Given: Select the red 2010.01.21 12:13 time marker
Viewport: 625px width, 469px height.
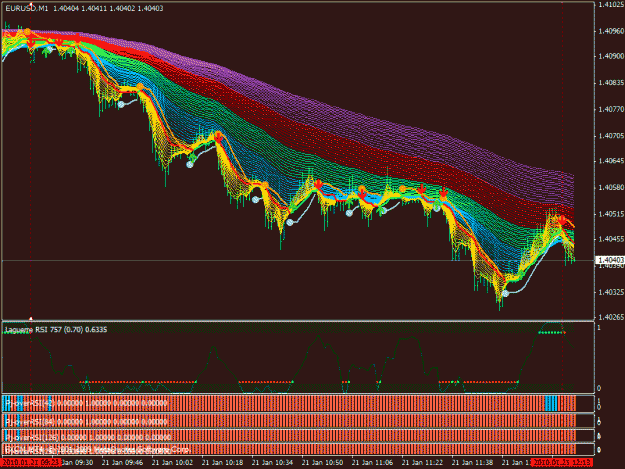Looking at the screenshot, I should (562, 463).
